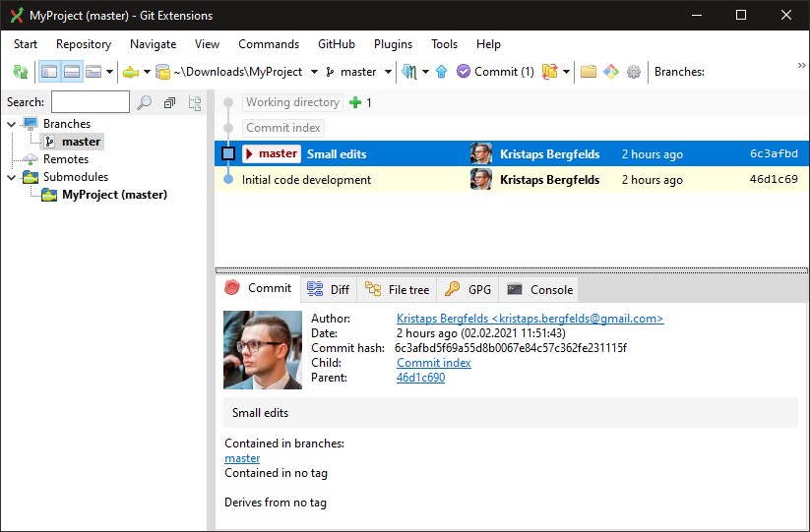Screen dimensions: 810x532
Task: Open the layout options dropdown arrow
Action: click(109, 72)
